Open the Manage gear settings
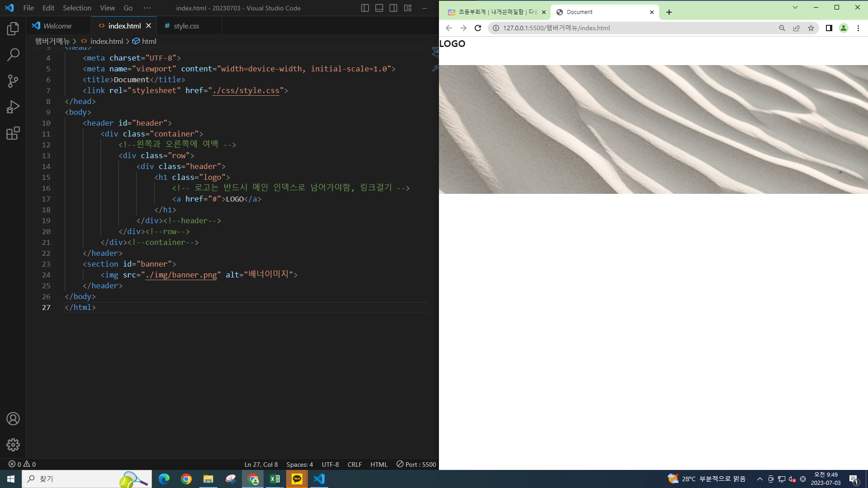 (x=13, y=445)
